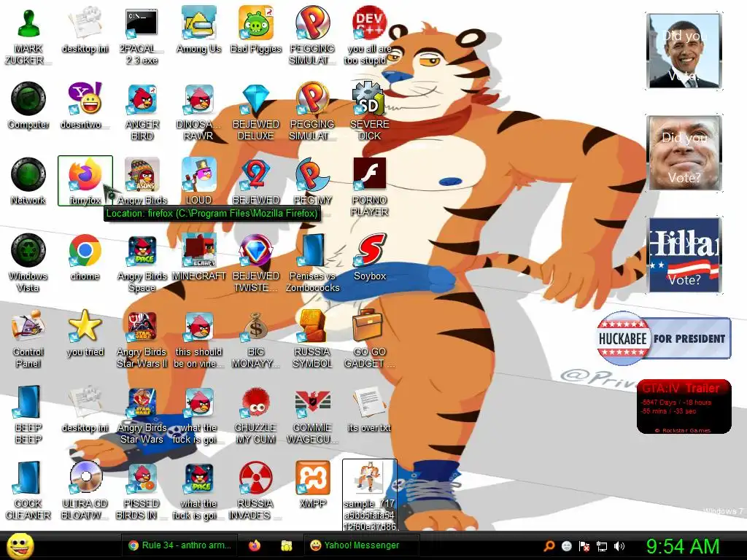747x560 pixels.
Task: Open the BEJEWED 2 shortcut
Action: click(x=256, y=175)
